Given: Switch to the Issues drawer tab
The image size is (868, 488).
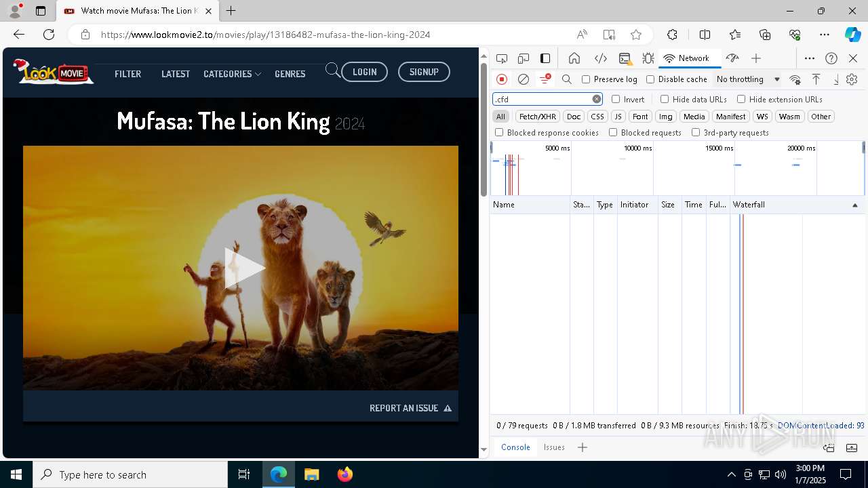Looking at the screenshot, I should (554, 447).
